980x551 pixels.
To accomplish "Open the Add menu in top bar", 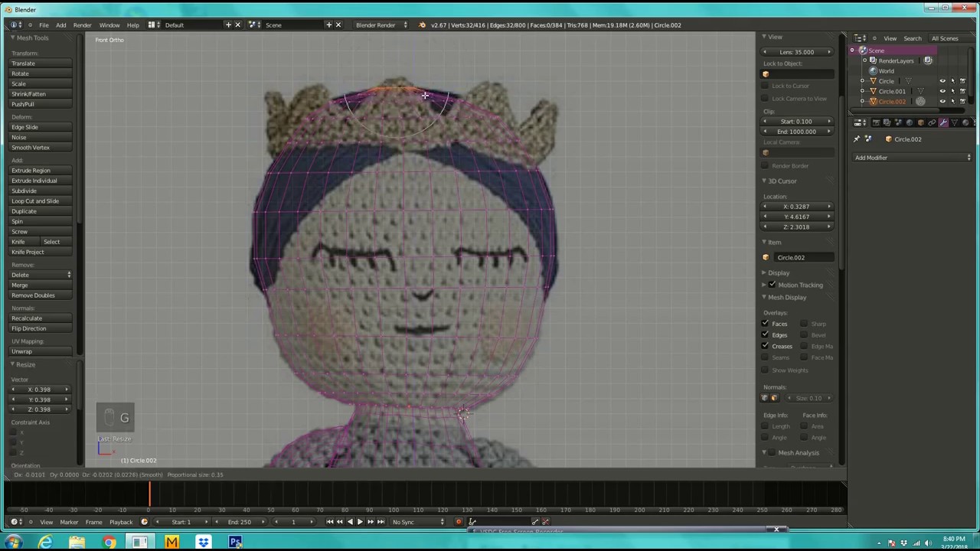I will 60,24.
